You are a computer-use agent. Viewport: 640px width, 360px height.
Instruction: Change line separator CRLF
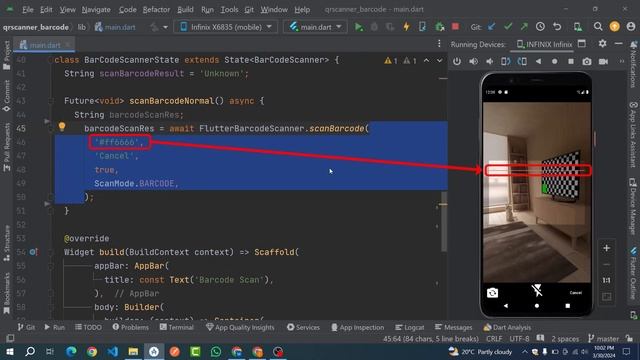click(494, 339)
